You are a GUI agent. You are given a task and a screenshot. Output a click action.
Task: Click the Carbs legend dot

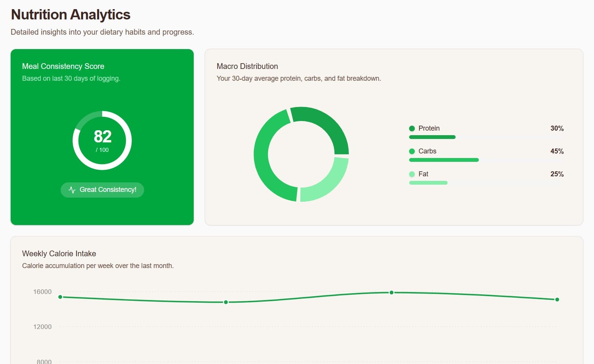point(412,151)
